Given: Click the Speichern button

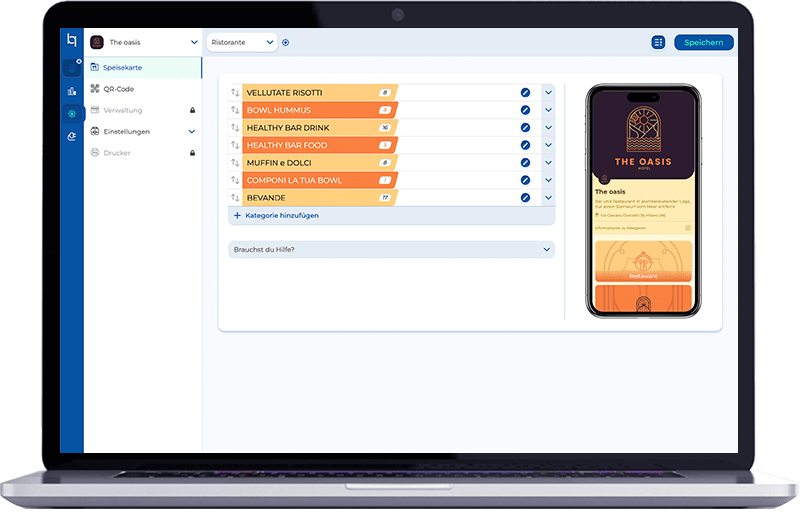Looking at the screenshot, I should click(x=704, y=42).
